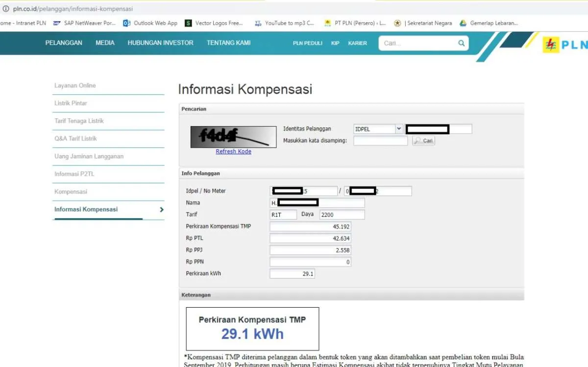
Task: Open the YouTube to mp3 bookmark
Action: (x=285, y=23)
